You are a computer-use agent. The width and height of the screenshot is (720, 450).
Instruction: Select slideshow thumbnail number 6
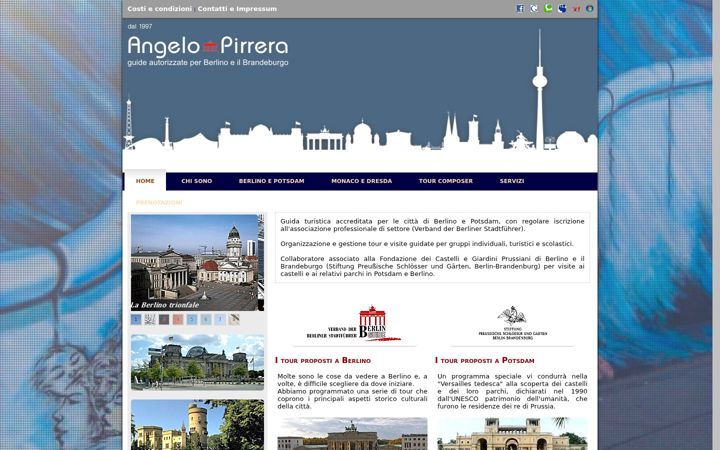[206, 319]
